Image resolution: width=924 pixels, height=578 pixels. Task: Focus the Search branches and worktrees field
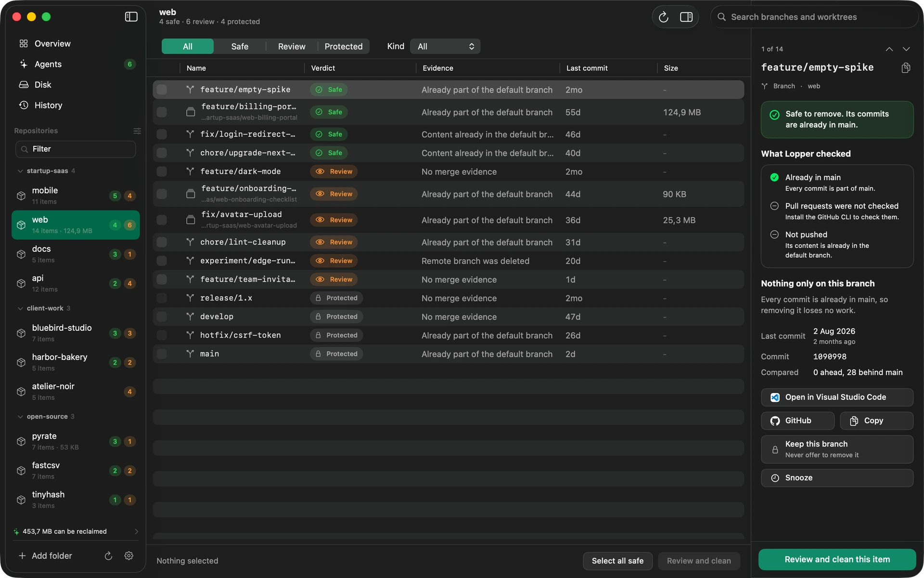coord(814,17)
